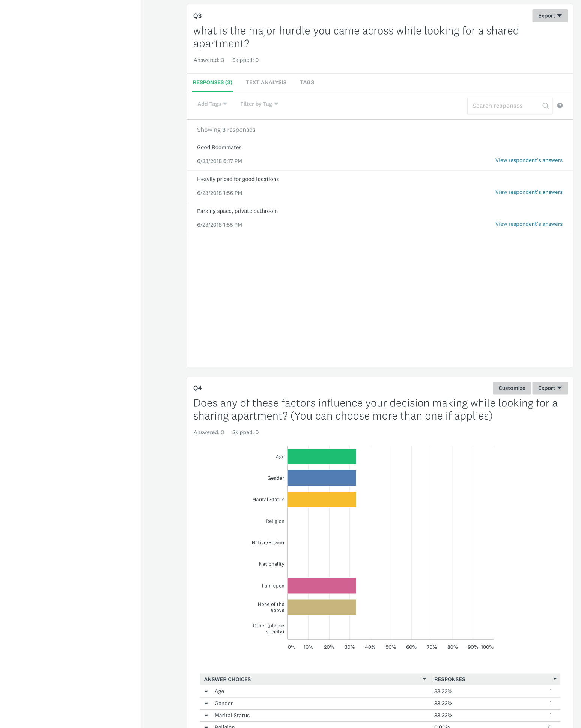Click the pink I am open bar
The width and height of the screenshot is (581, 728).
[322, 586]
